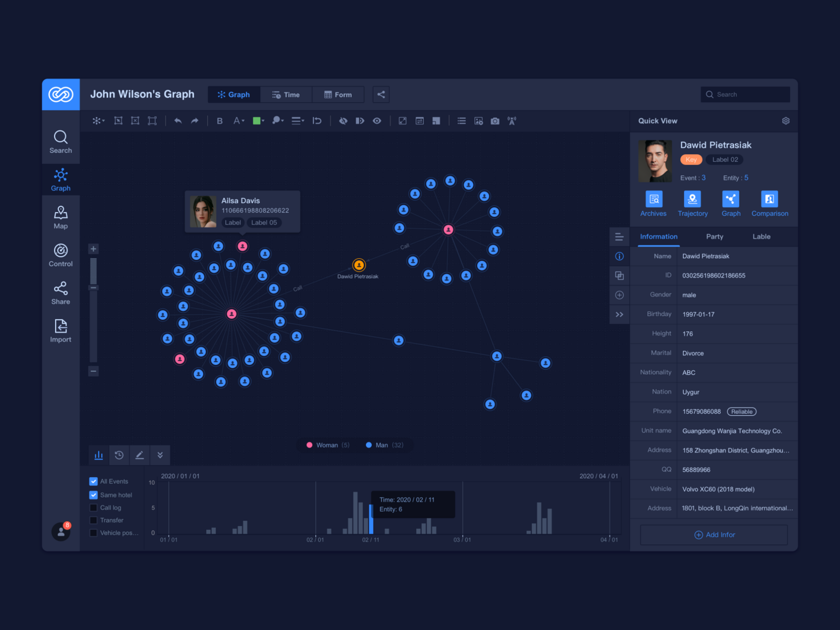Open the list view toolbar icon

tap(461, 121)
